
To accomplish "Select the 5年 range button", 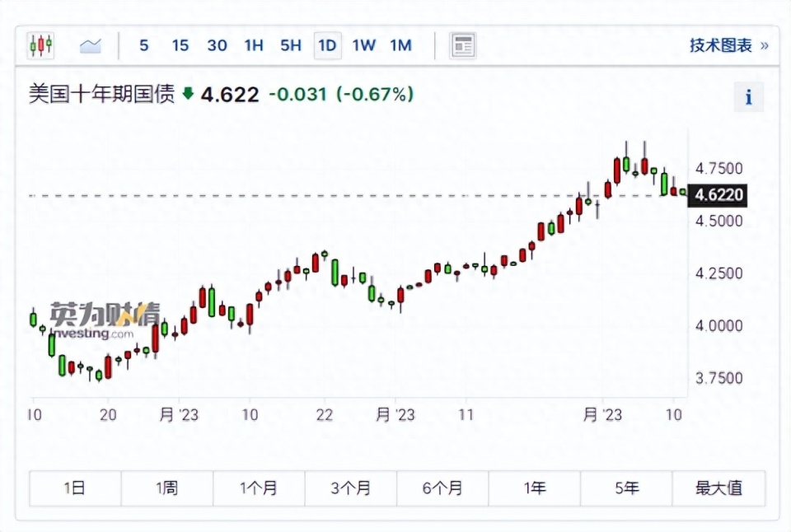I will point(626,488).
